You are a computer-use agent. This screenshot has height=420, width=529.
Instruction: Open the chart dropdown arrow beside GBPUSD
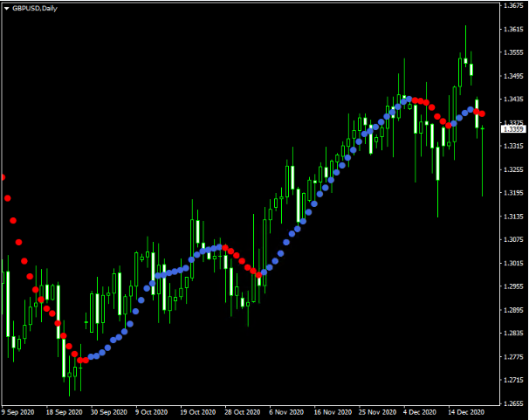pyautogui.click(x=6, y=7)
